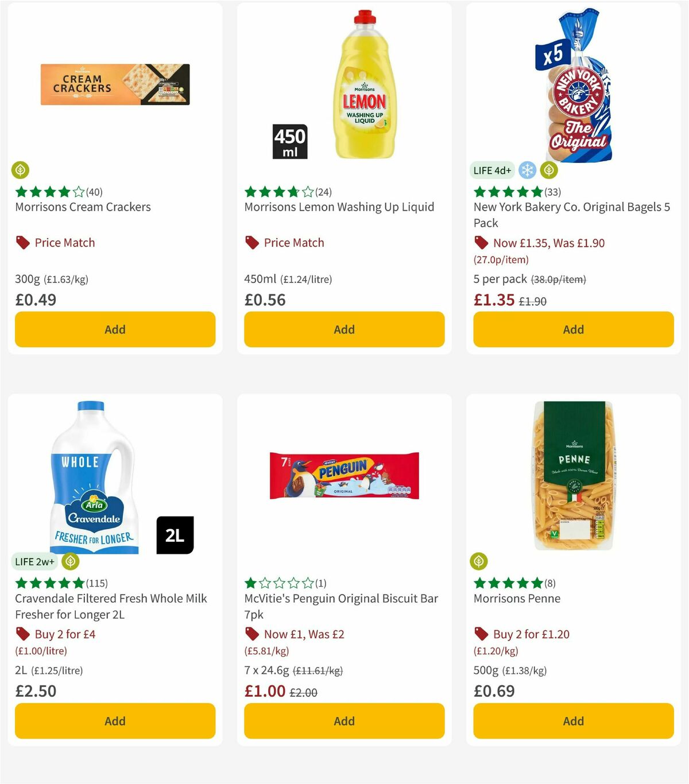689x784 pixels.
Task: Click the LIFE 4d+ badge on the bagels
Action: (x=492, y=170)
